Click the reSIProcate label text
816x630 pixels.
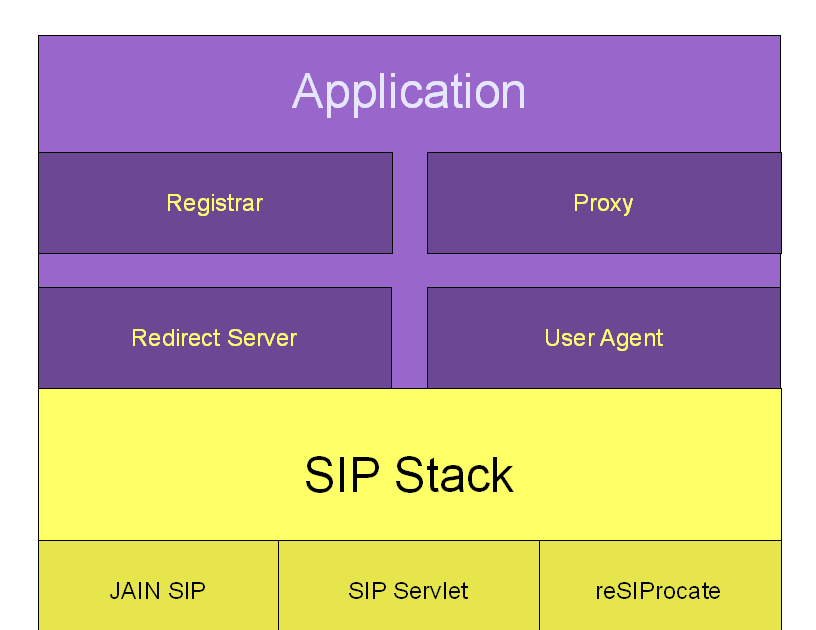click(660, 590)
